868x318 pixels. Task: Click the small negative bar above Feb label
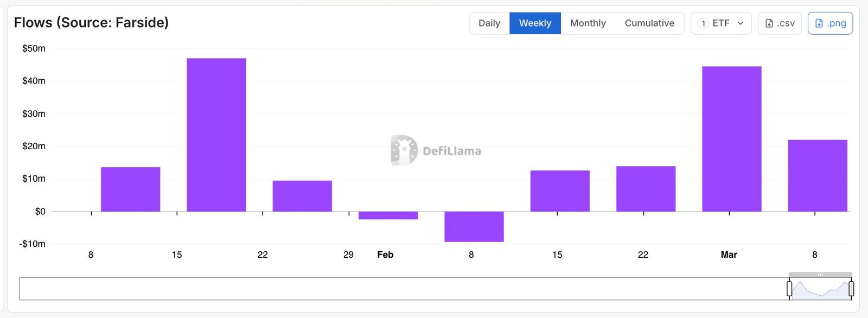coord(388,215)
